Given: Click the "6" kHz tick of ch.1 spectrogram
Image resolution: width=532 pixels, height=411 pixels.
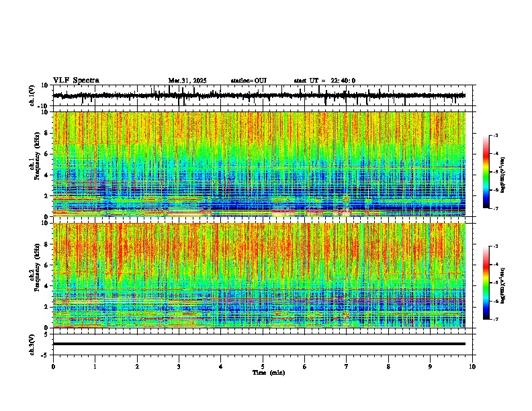Looking at the screenshot, I should coord(47,154).
